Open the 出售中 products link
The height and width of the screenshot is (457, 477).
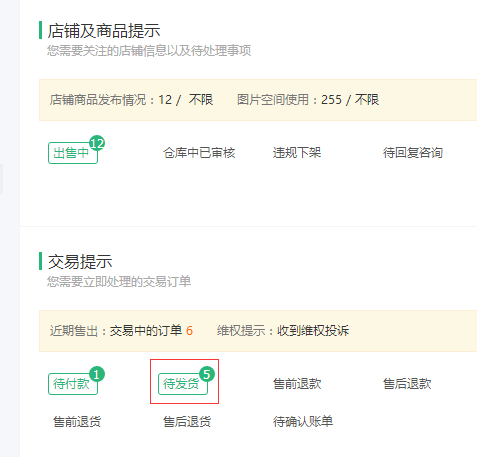pyautogui.click(x=73, y=153)
